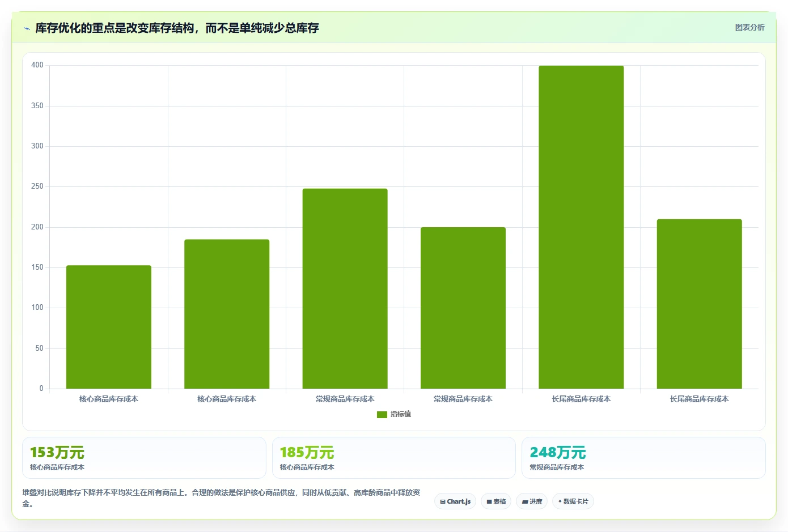Click the 图表分析 label in the header
This screenshot has width=788, height=532.
pyautogui.click(x=749, y=27)
